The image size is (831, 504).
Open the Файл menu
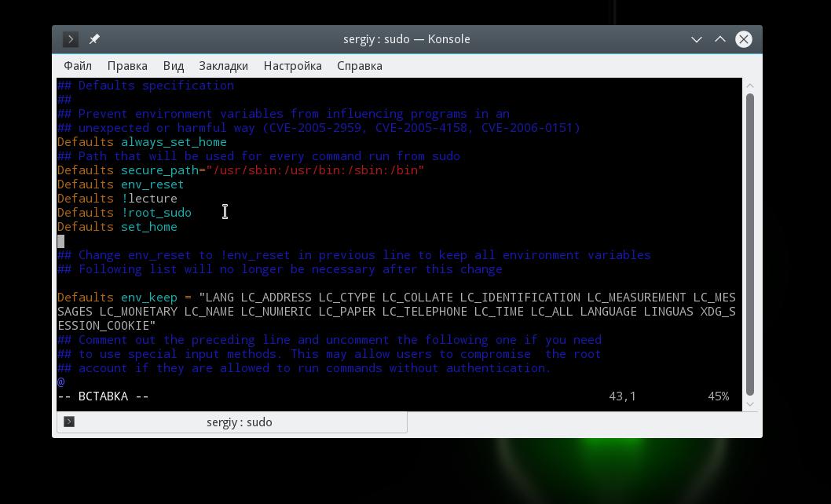click(78, 66)
